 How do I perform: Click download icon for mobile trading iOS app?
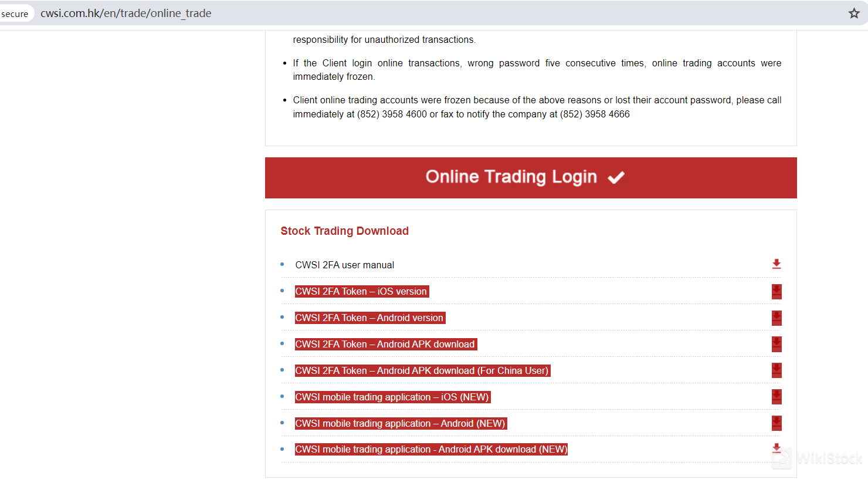click(776, 397)
